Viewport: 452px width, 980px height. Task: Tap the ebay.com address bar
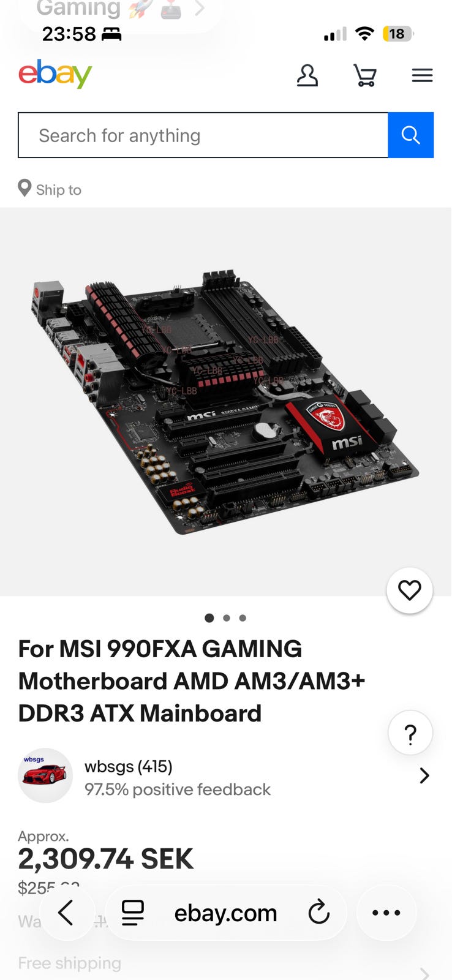click(x=226, y=913)
